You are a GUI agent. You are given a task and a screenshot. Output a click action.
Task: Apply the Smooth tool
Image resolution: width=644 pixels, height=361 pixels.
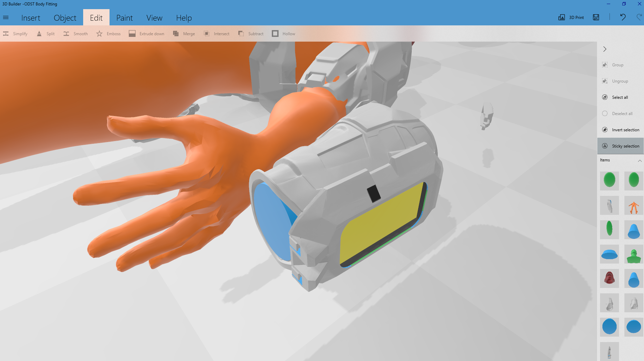pyautogui.click(x=76, y=34)
